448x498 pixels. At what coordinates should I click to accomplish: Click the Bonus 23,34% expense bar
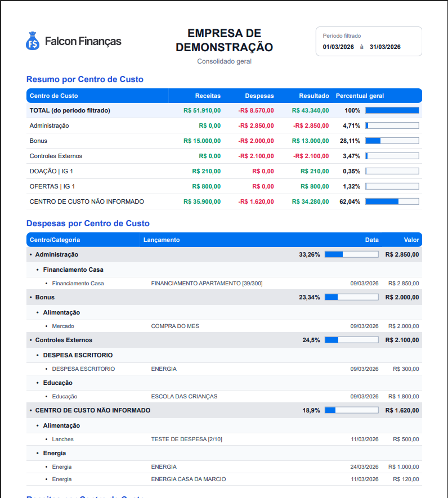(x=352, y=297)
